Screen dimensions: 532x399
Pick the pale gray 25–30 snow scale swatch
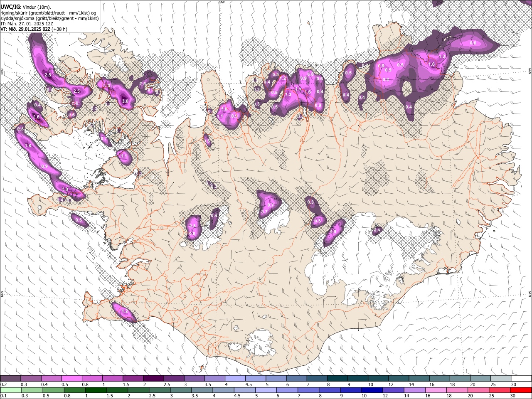(501, 378)
